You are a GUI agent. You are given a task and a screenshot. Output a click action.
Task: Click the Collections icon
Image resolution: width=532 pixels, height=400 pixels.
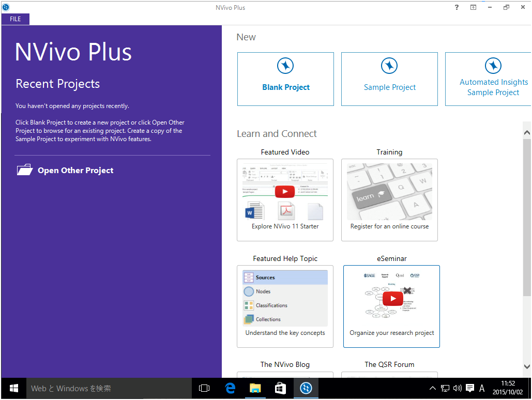249,319
